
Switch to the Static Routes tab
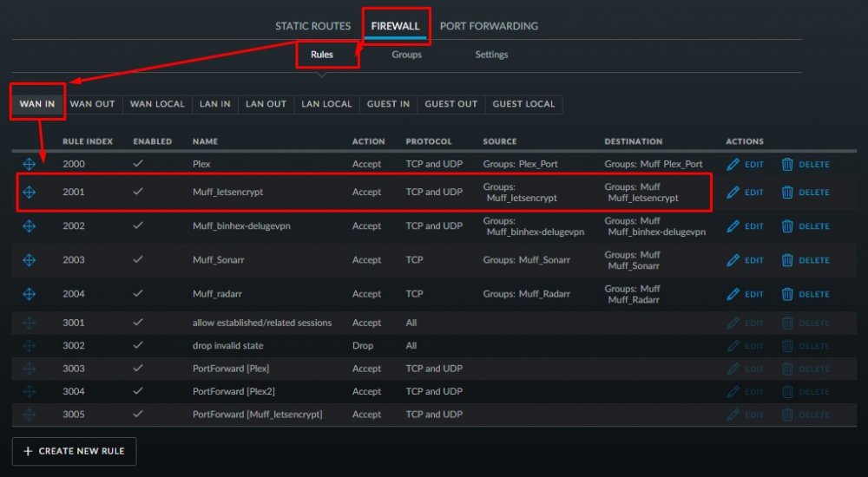click(x=312, y=26)
